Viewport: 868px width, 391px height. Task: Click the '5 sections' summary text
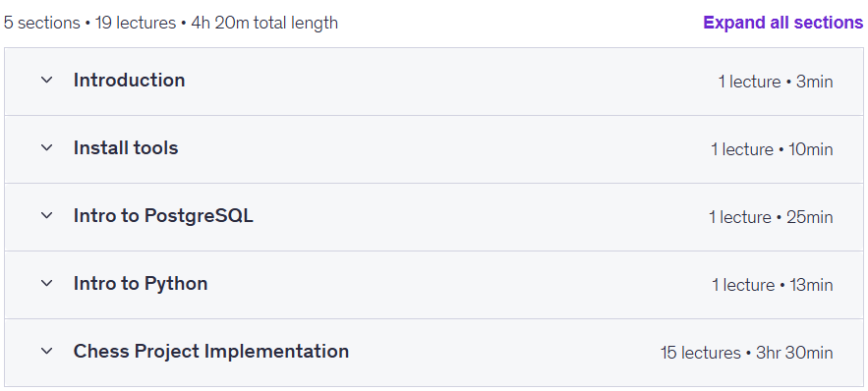click(x=41, y=23)
